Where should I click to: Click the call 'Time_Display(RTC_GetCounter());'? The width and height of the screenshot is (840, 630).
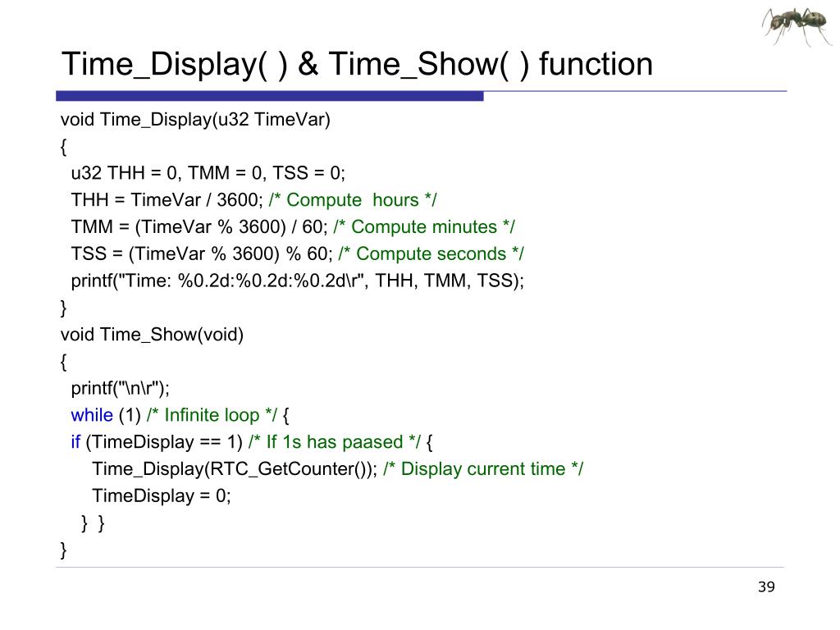pyautogui.click(x=235, y=469)
